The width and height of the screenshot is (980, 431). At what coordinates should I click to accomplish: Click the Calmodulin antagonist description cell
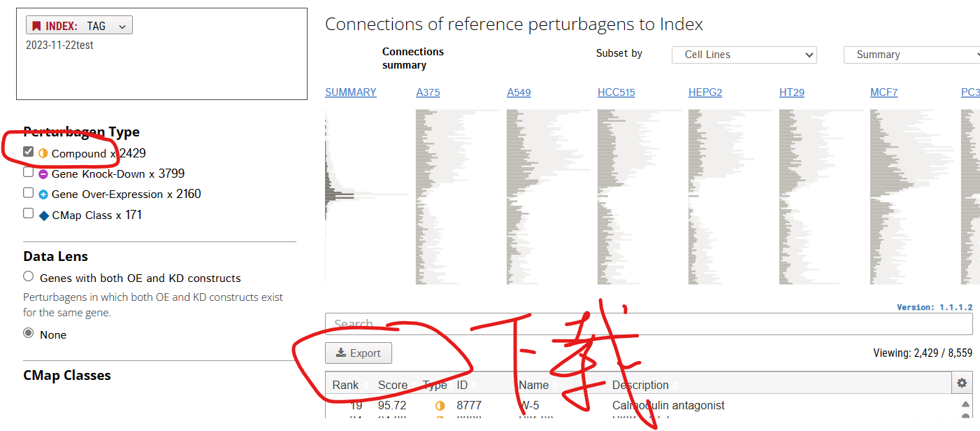click(668, 405)
